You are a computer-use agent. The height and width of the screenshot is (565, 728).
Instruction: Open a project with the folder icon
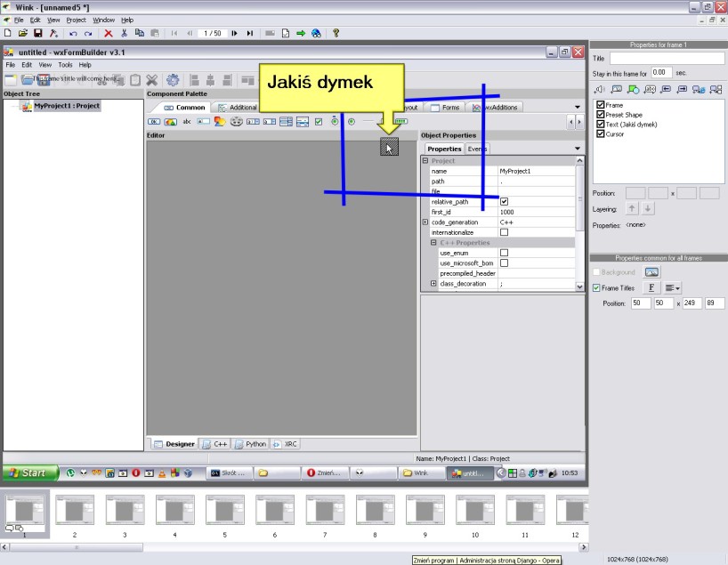tap(23, 33)
